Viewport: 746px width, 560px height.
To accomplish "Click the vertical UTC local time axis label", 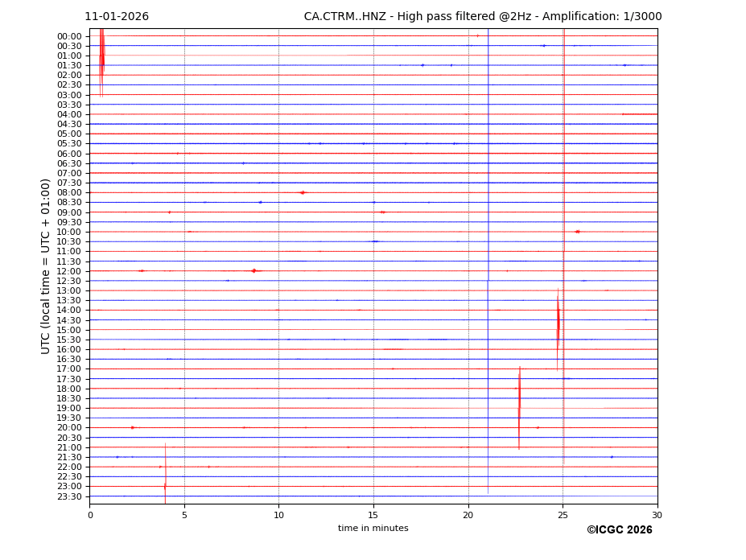I will tap(46, 266).
